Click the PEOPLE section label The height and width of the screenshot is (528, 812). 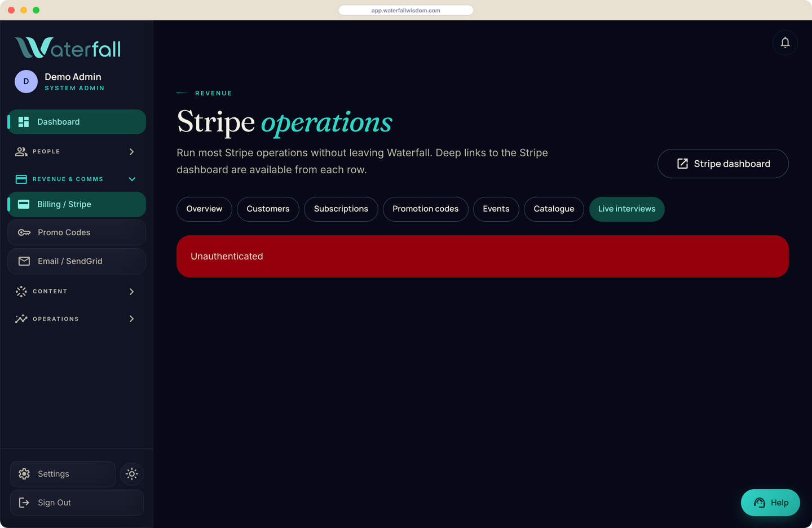pos(46,152)
